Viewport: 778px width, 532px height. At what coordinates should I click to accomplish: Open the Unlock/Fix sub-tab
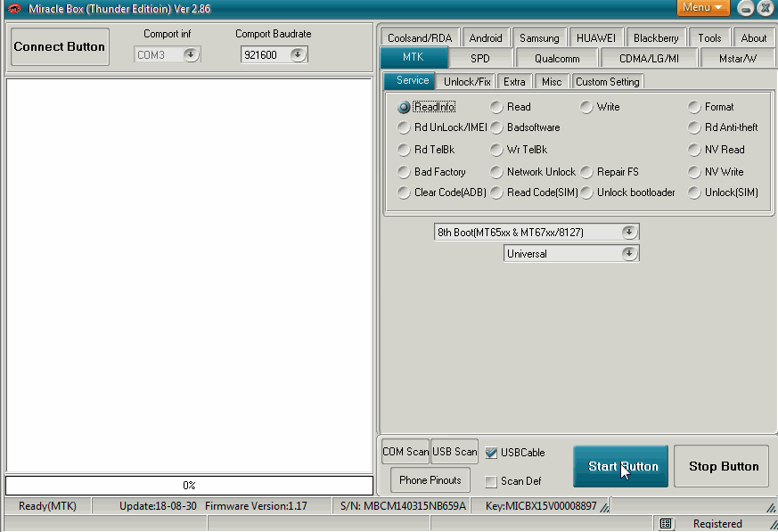pos(467,81)
